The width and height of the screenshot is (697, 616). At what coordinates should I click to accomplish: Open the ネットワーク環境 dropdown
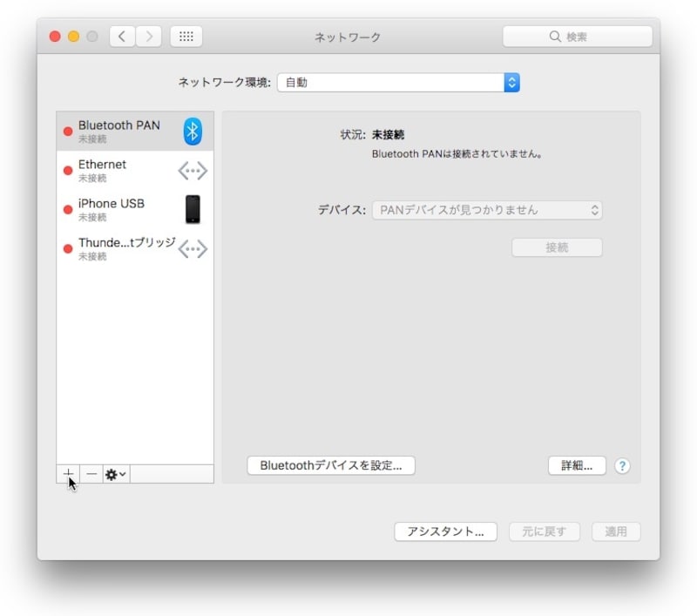398,83
